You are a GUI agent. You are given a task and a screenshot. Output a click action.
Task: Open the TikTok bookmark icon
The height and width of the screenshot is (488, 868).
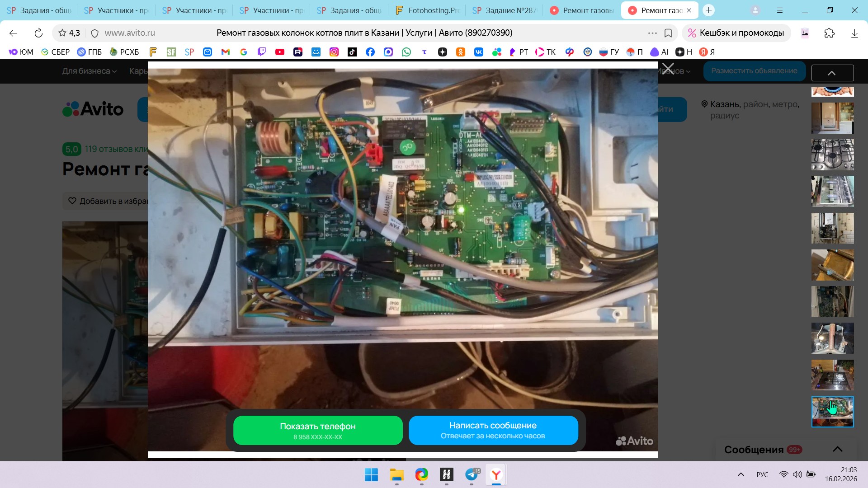click(352, 52)
